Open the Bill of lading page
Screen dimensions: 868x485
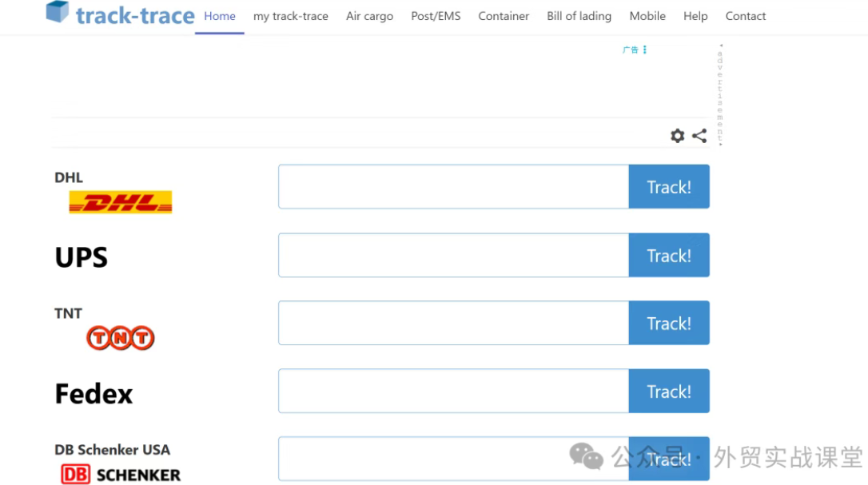(579, 16)
